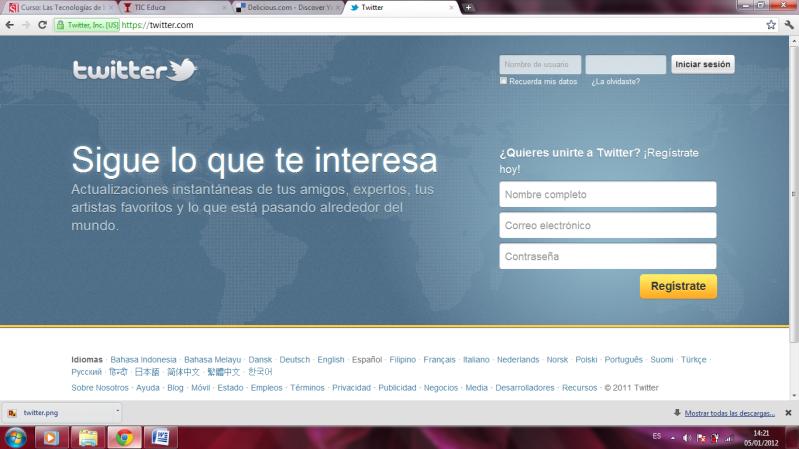Open the twitter.png downloaded file
This screenshot has height=449, width=799.
pos(60,412)
